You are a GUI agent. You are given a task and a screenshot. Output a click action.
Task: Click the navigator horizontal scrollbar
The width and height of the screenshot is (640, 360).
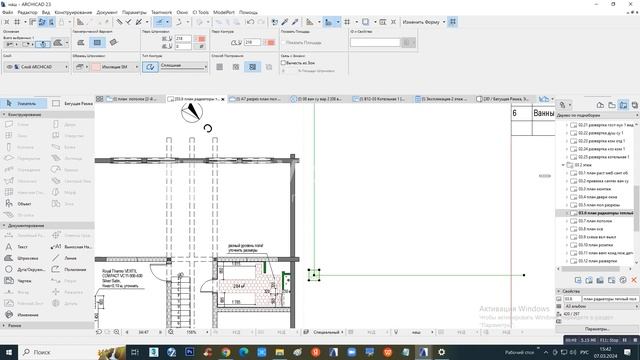(591, 269)
